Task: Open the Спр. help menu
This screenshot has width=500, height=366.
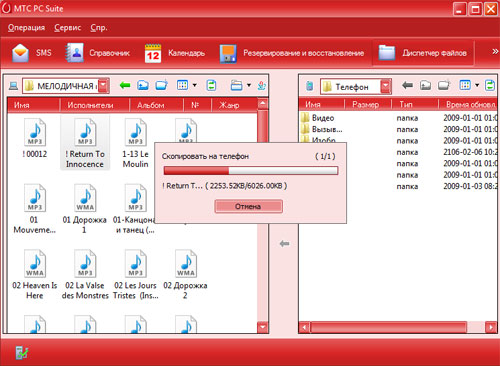Action: pos(99,28)
